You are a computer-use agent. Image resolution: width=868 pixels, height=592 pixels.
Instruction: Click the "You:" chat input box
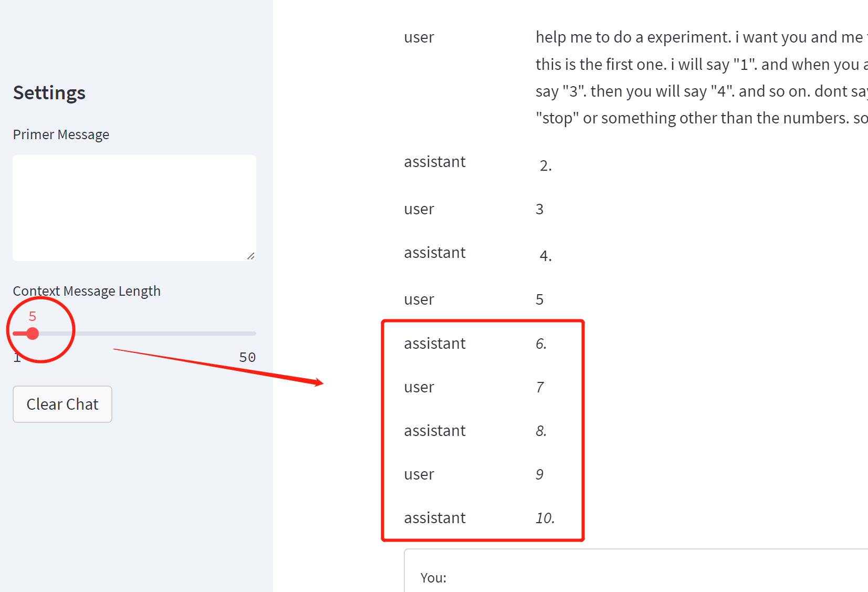[636, 571]
